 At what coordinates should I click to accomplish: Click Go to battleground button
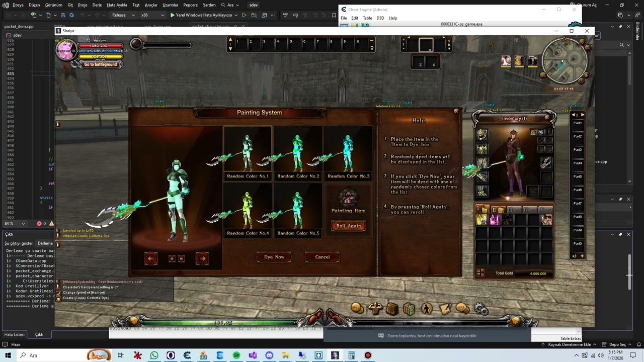tap(101, 64)
